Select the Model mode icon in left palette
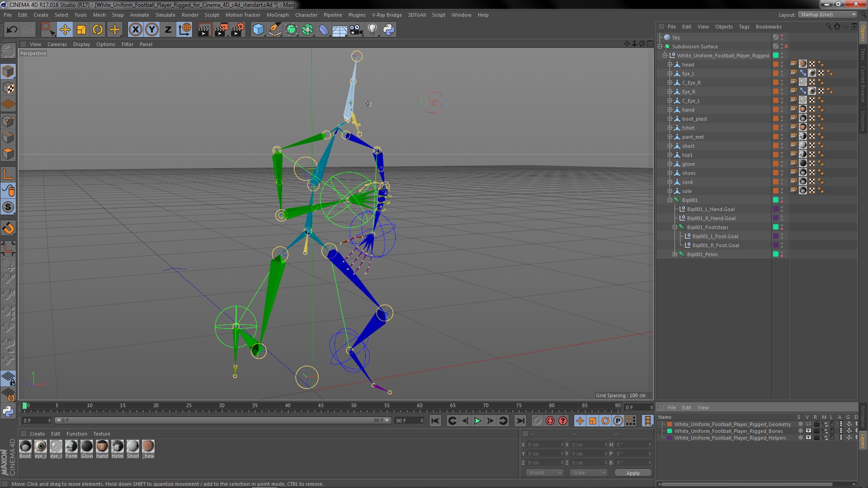Image resolution: width=868 pixels, height=488 pixels. (x=8, y=71)
